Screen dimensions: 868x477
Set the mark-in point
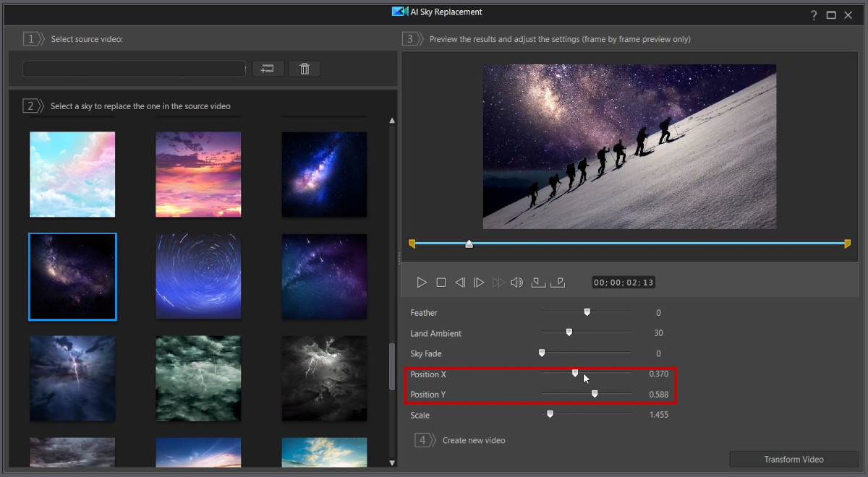click(x=538, y=283)
